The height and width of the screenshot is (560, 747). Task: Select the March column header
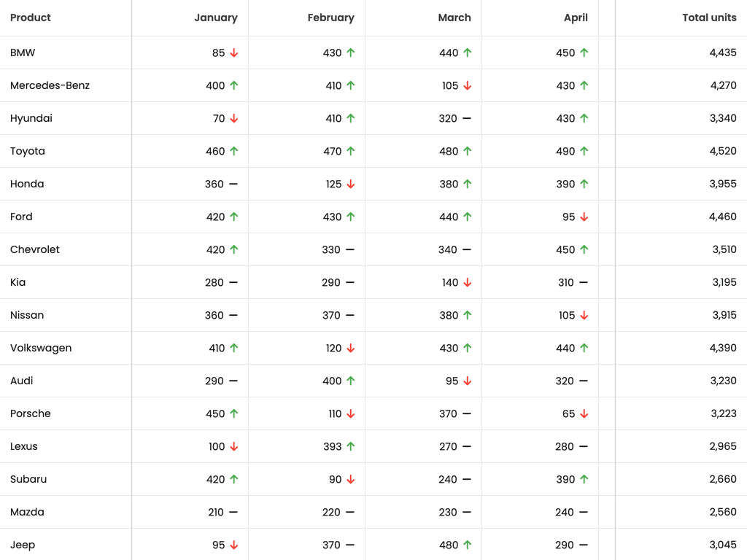tap(454, 17)
